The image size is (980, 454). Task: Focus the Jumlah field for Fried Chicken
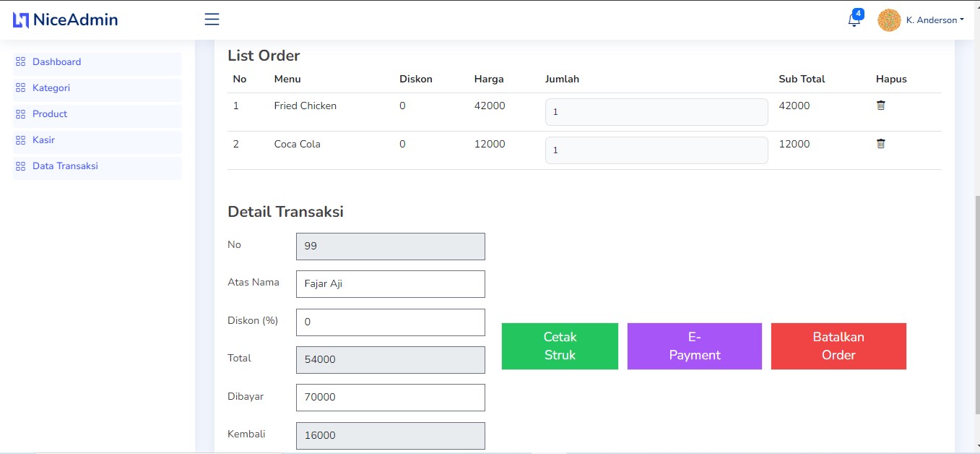pos(656,111)
